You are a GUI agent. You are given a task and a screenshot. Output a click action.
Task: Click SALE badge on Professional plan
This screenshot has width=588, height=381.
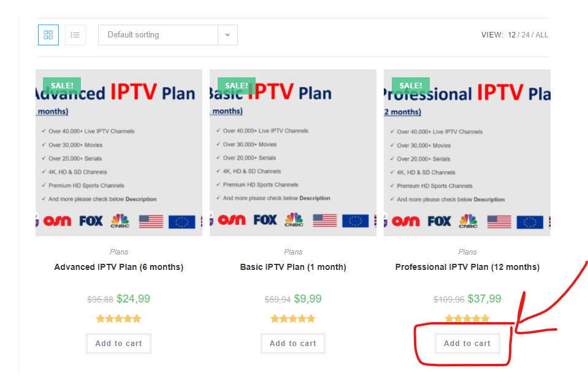pyautogui.click(x=411, y=85)
